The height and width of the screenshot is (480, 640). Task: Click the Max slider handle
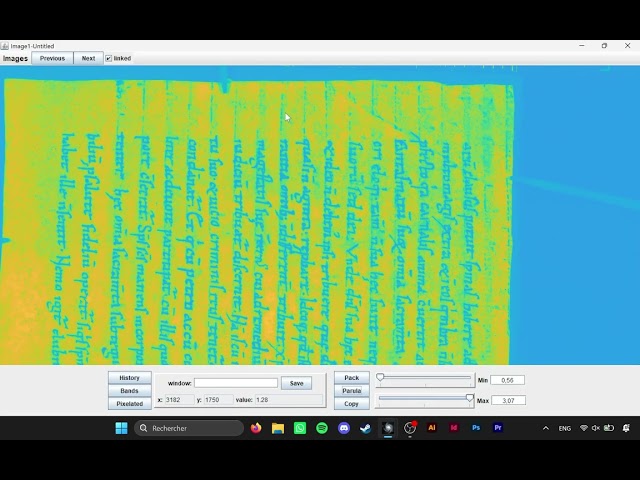tap(470, 398)
